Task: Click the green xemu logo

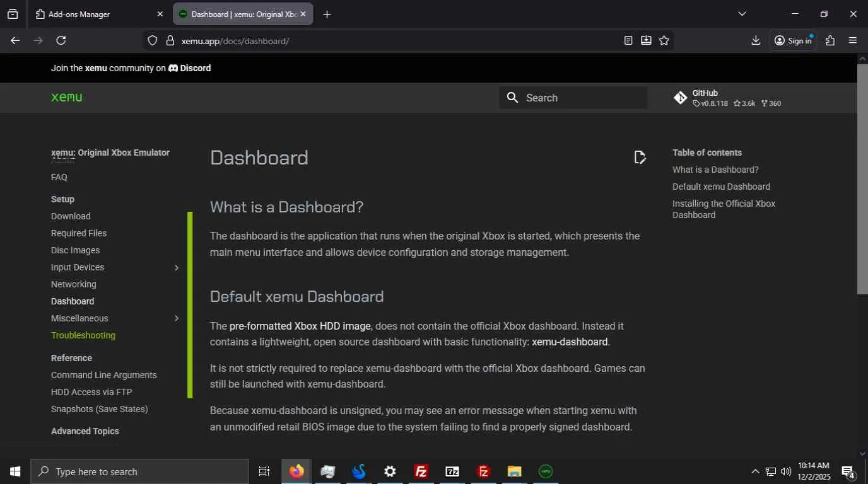Action: pyautogui.click(x=66, y=97)
